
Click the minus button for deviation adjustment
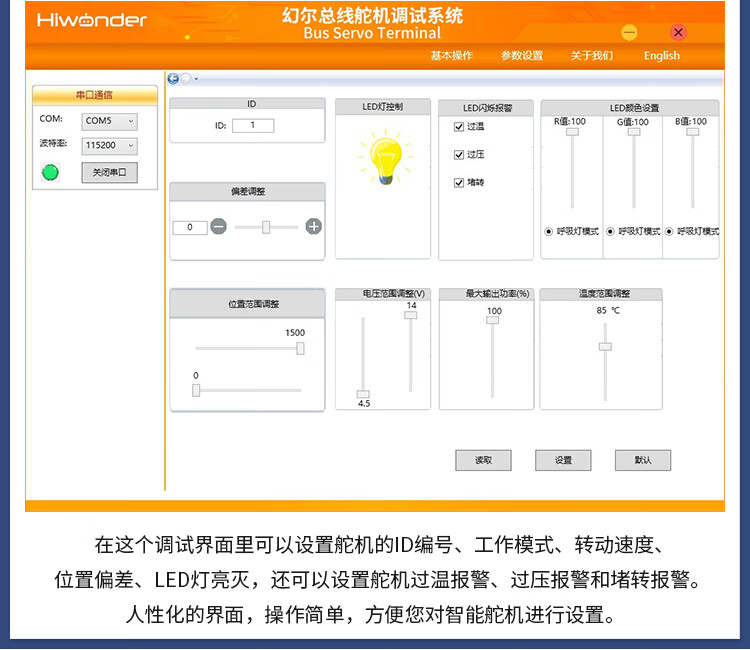pos(218,227)
